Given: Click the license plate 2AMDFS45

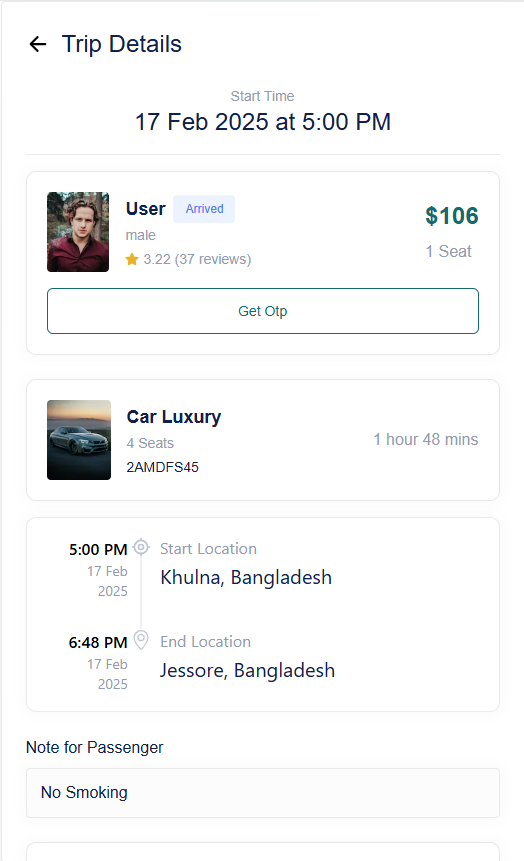Looking at the screenshot, I should tap(163, 467).
